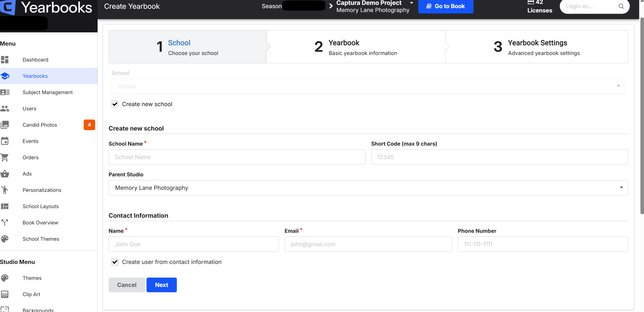Open Clip Art in Studio Menu
Viewport: 644px width, 312px height.
coord(49,294)
